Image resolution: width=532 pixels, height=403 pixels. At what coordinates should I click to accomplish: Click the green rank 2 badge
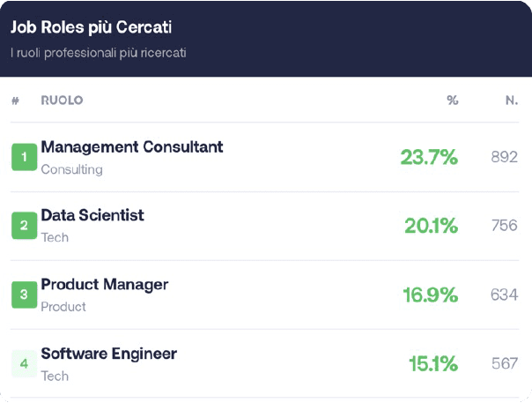pyautogui.click(x=24, y=227)
